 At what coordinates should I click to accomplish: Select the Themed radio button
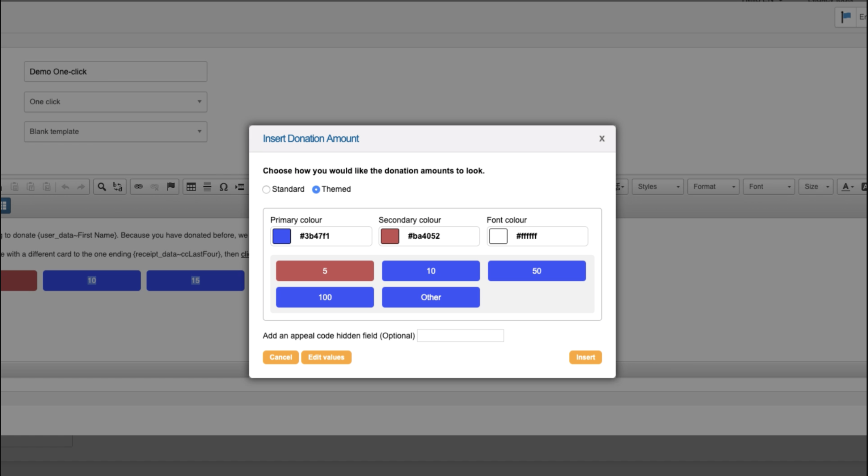coord(316,189)
